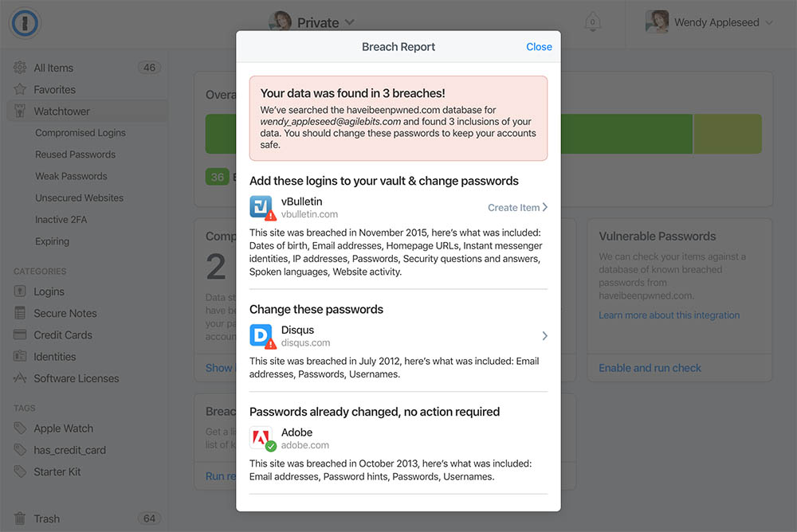Viewport: 797px width, 532px height.
Task: Click Enable and run check link
Action: click(x=650, y=368)
